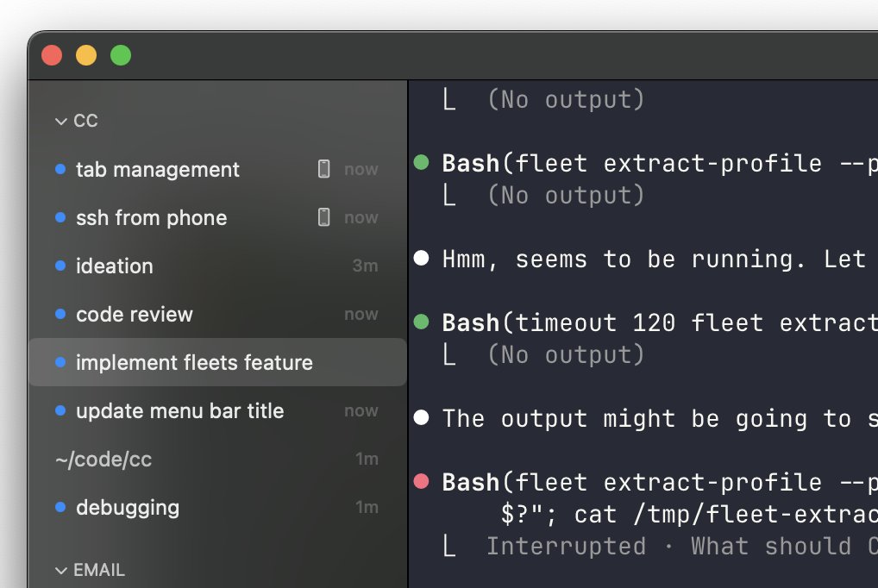The height and width of the screenshot is (588, 878).
Task: Click white dot before 'Hmm, seems to be running'
Action: [421, 258]
